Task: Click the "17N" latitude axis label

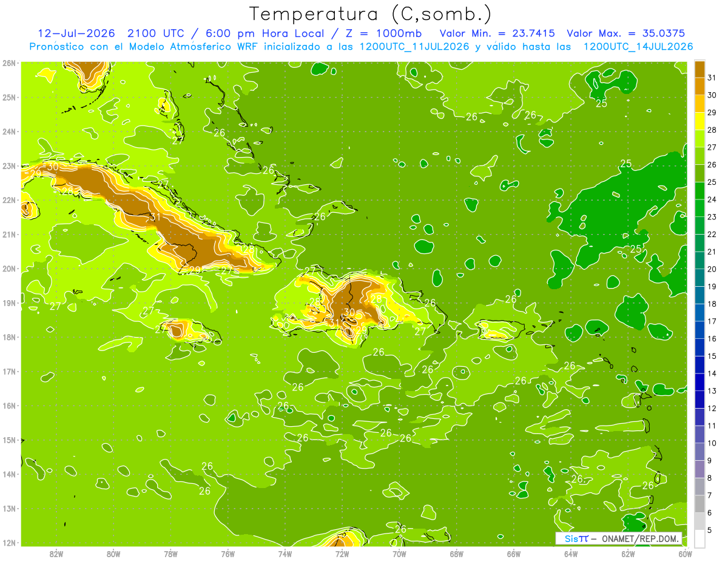Action: point(8,371)
